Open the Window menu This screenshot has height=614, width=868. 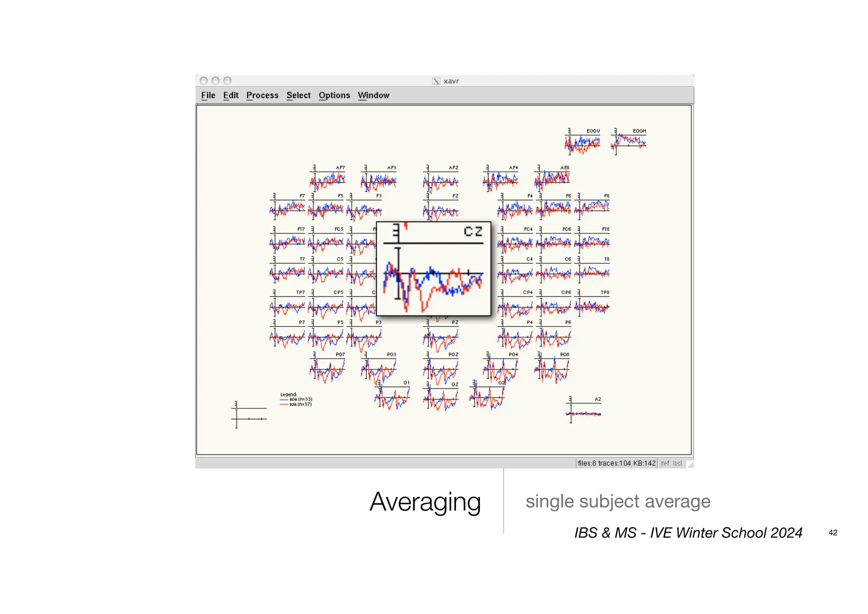(x=373, y=95)
